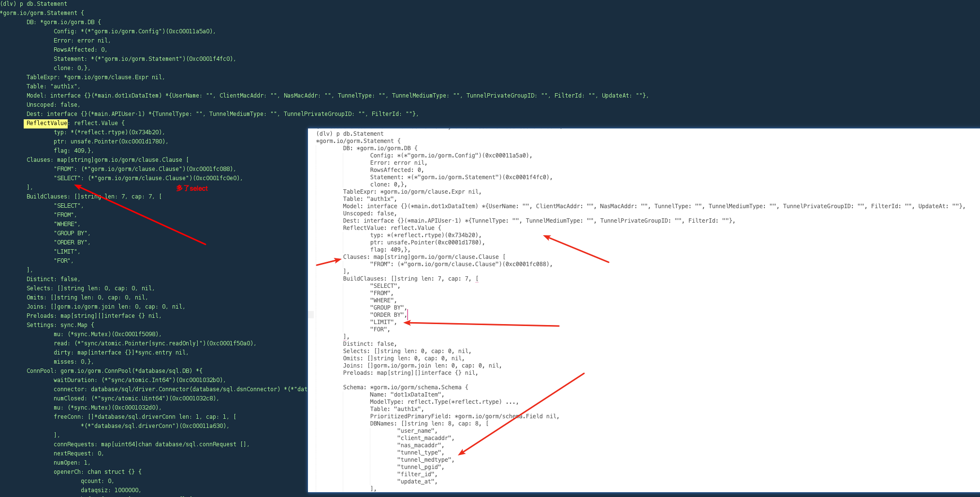The height and width of the screenshot is (497, 980).
Task: Click the "SELECT" clause line ending 0xc0001fc0e0
Action: pyautogui.click(x=148, y=178)
